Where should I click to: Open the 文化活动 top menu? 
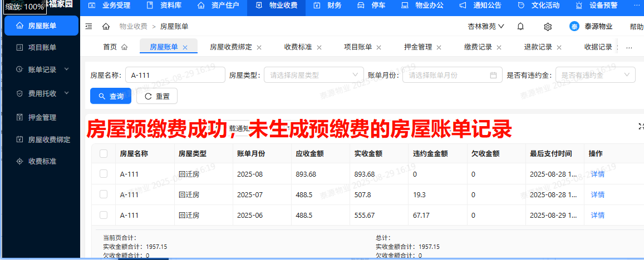coord(538,6)
